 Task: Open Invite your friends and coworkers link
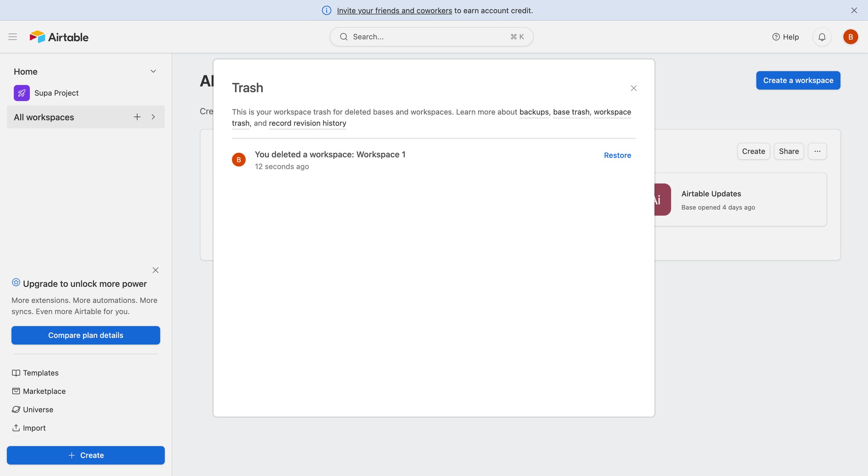point(394,10)
